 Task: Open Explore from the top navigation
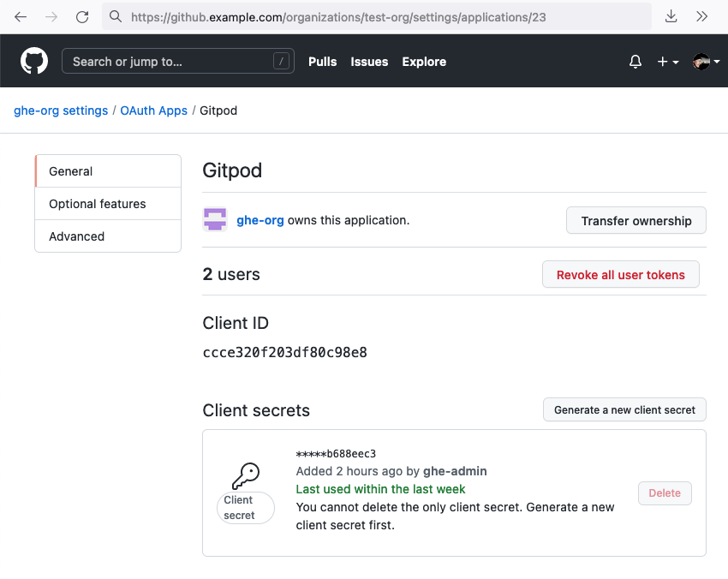coord(423,62)
